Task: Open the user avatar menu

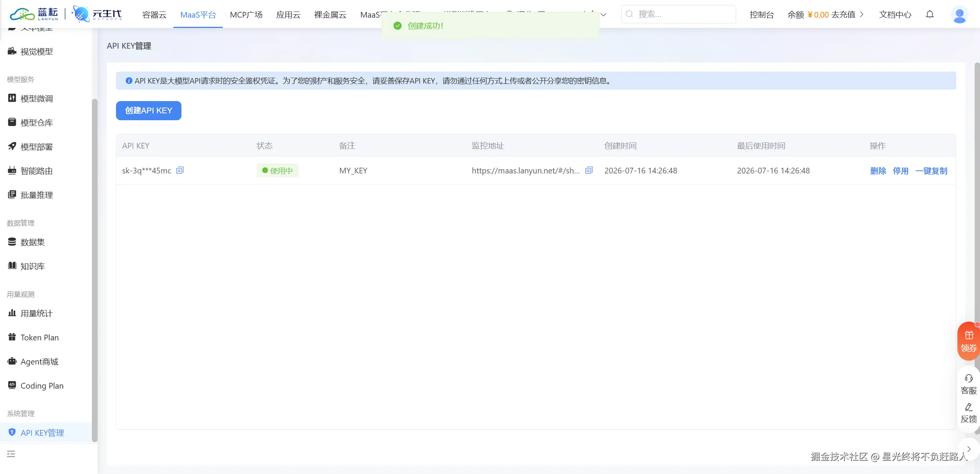Action: (959, 15)
